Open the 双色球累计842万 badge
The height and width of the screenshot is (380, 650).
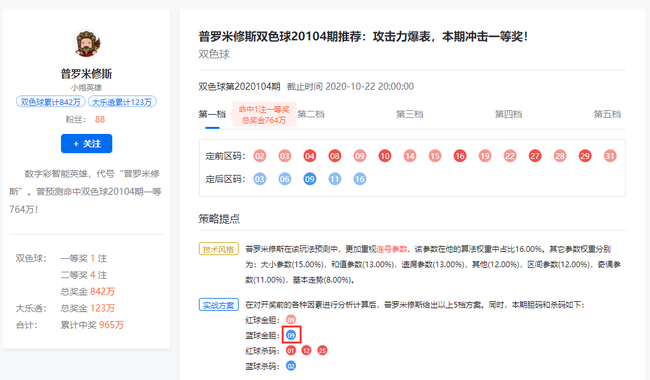(51, 102)
